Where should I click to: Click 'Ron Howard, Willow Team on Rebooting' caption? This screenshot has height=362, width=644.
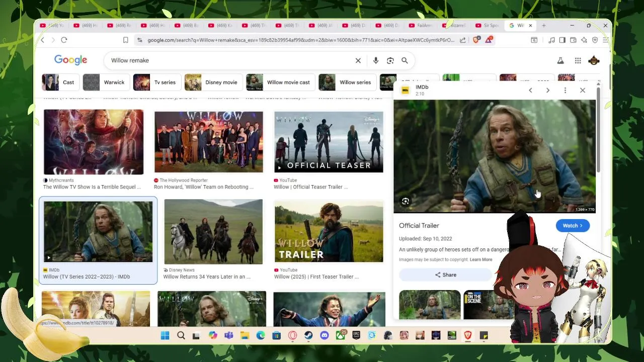click(204, 187)
